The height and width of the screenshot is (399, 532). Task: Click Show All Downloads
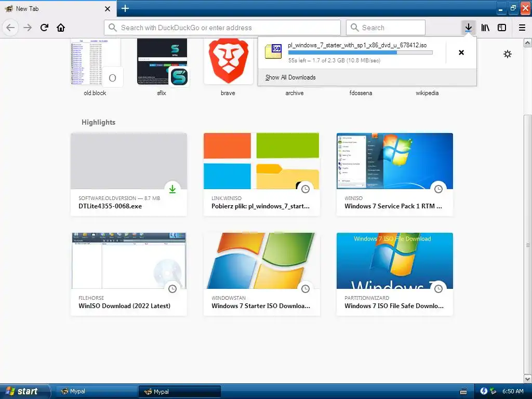pos(290,77)
